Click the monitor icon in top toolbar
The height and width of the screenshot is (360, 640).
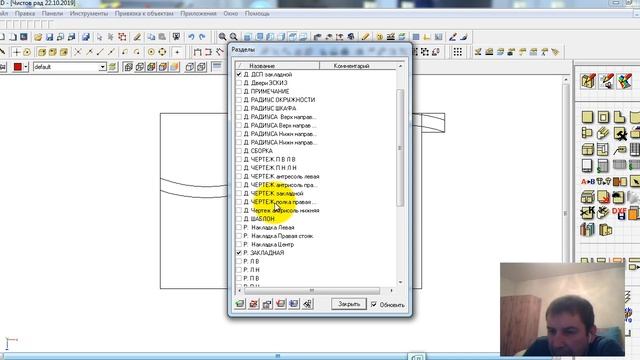pyautogui.click(x=176, y=37)
